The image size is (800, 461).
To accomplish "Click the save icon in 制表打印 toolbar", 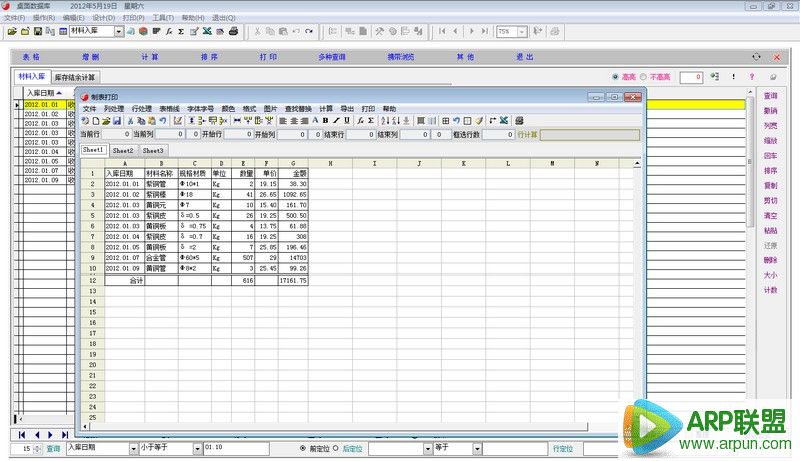I will (x=117, y=121).
